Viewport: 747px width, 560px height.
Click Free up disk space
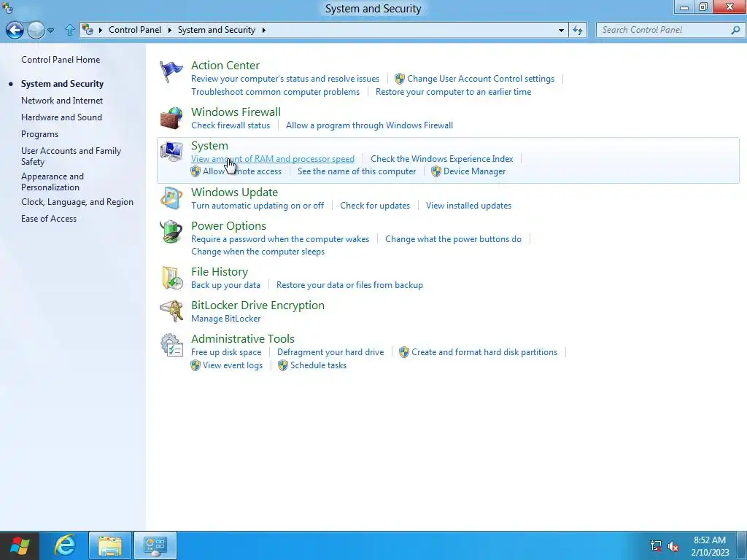226,352
